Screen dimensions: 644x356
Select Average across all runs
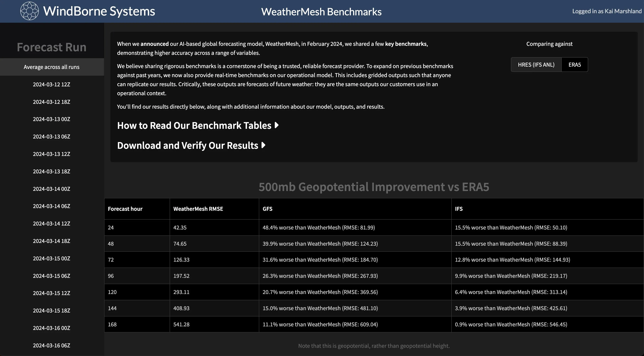point(52,67)
